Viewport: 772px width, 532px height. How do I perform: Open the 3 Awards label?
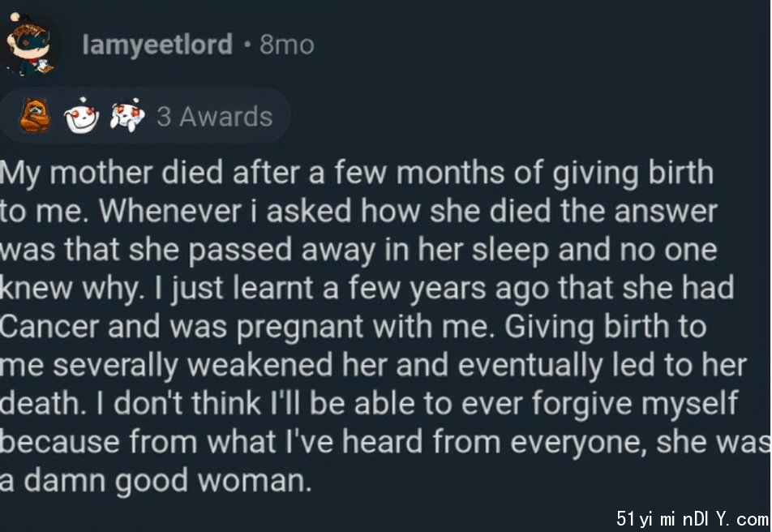tap(215, 117)
